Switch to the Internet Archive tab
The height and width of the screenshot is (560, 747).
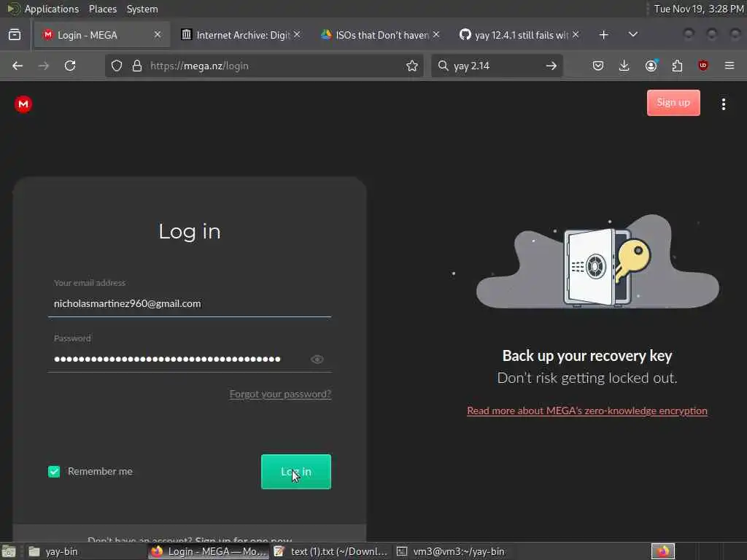[x=241, y=35]
